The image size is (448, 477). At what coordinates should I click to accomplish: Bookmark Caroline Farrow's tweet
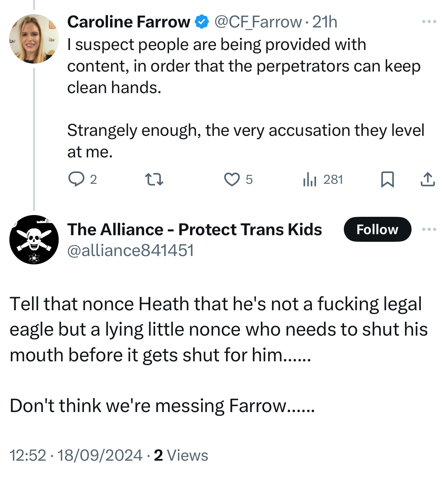(x=387, y=179)
